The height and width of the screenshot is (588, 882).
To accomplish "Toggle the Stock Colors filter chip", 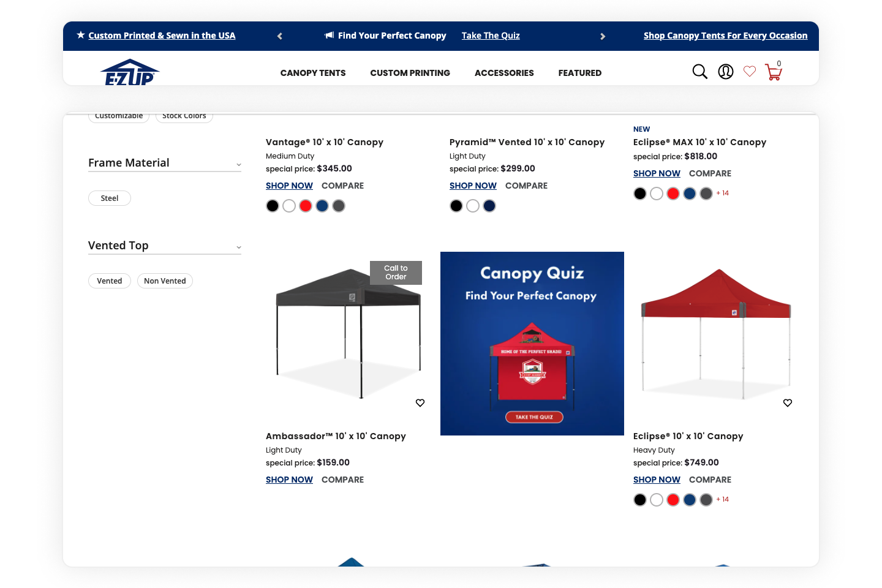I will [184, 116].
